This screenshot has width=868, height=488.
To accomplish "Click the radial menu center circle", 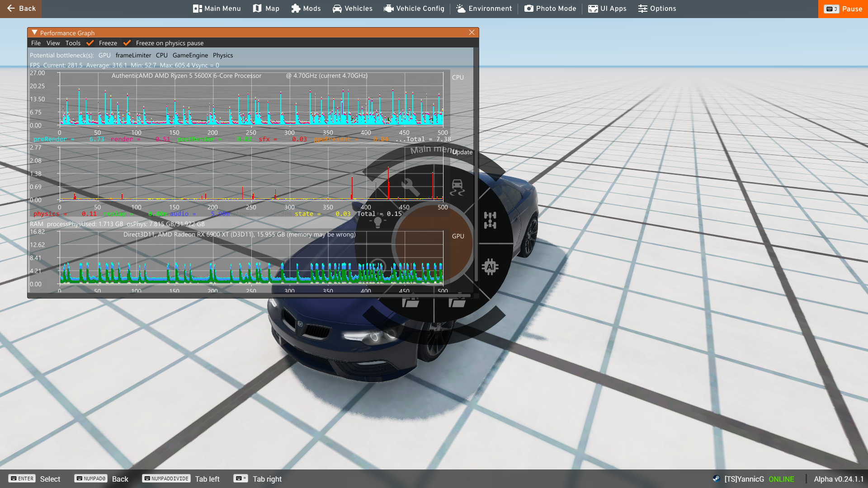I will click(x=434, y=243).
